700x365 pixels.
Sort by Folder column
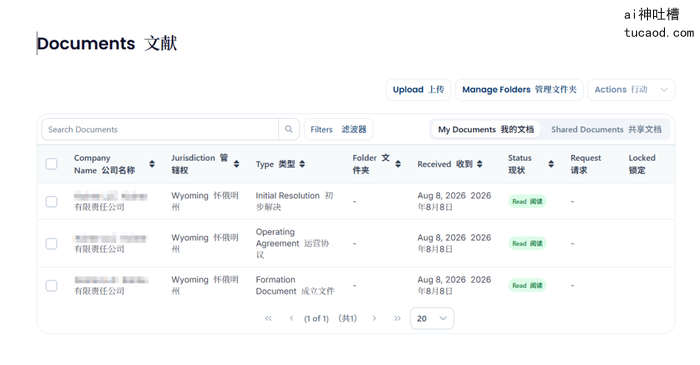(398, 164)
